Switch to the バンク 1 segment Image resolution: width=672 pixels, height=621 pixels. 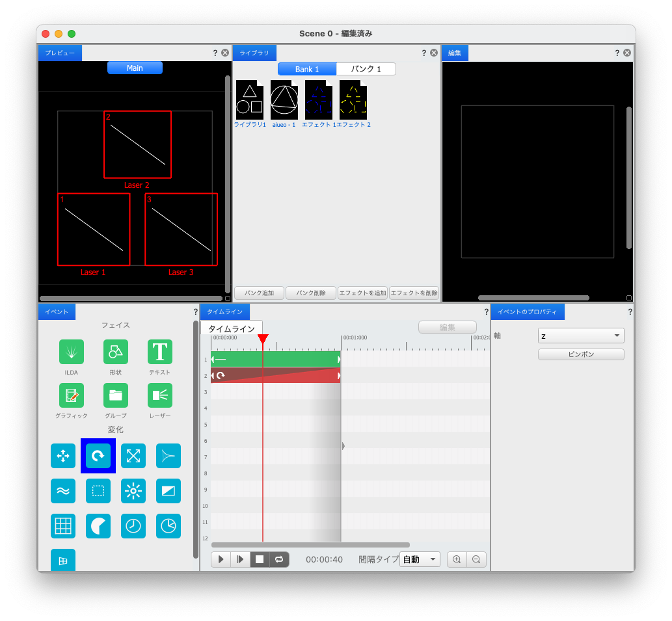click(x=366, y=69)
